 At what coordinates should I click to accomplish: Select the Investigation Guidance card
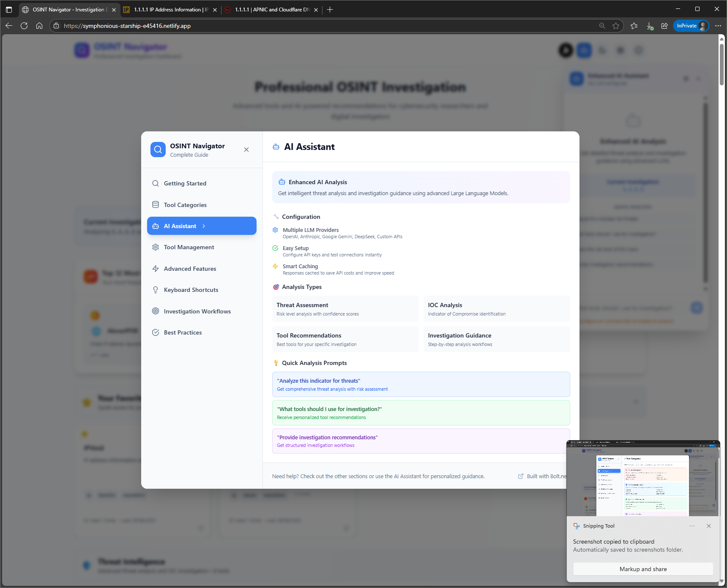pyautogui.click(x=497, y=339)
